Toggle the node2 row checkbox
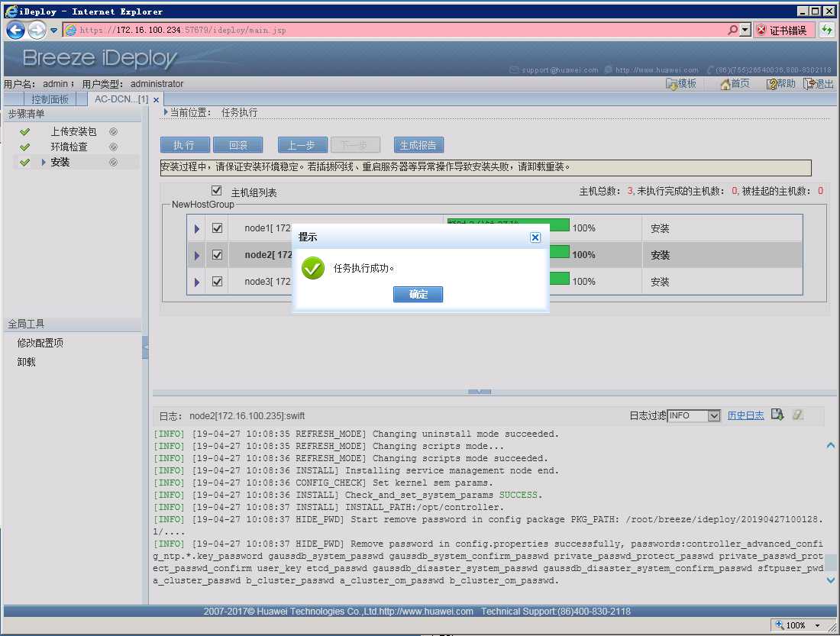840x636 pixels. click(217, 254)
